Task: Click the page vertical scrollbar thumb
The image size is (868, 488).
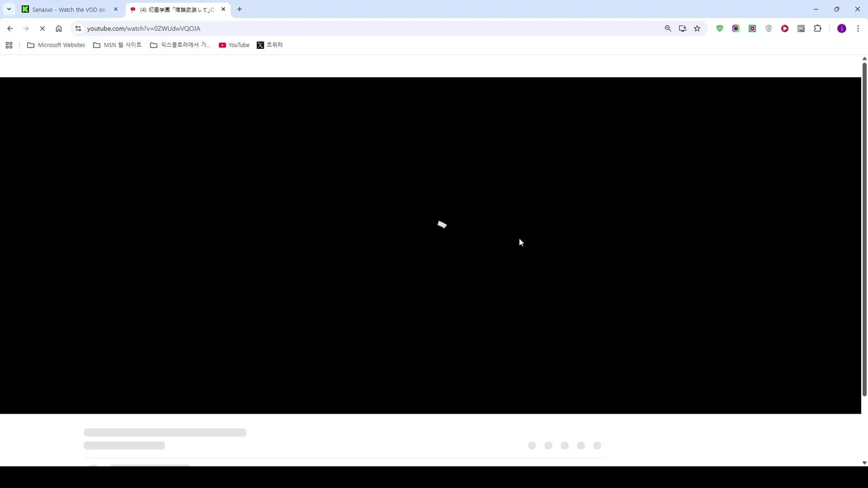Action: coord(864,229)
